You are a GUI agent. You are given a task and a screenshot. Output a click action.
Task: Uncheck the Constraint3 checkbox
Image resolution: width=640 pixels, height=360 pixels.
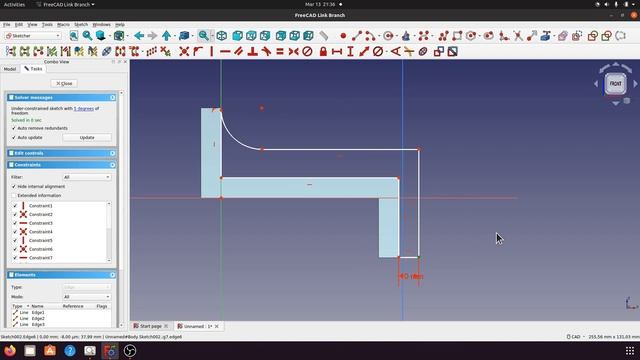15,223
